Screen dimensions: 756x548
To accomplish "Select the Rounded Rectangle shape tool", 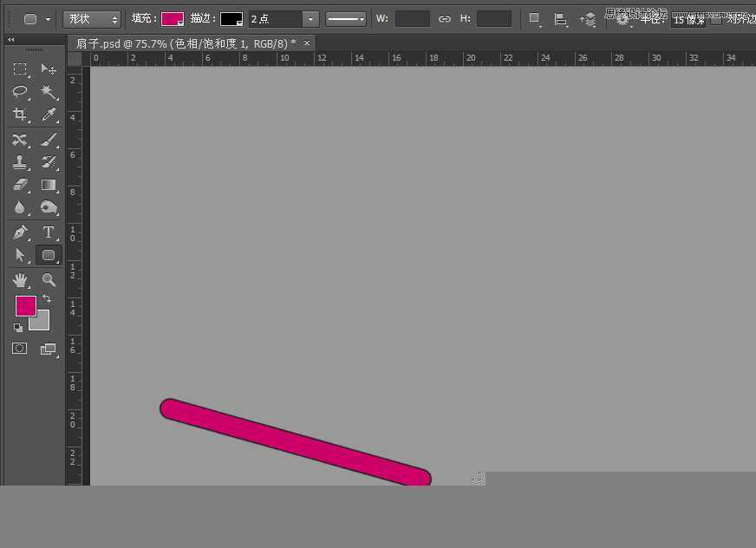I will click(x=49, y=255).
